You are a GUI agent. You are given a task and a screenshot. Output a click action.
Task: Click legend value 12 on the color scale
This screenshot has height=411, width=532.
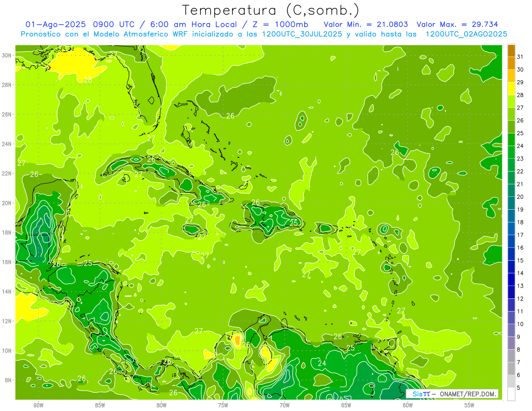click(520, 298)
